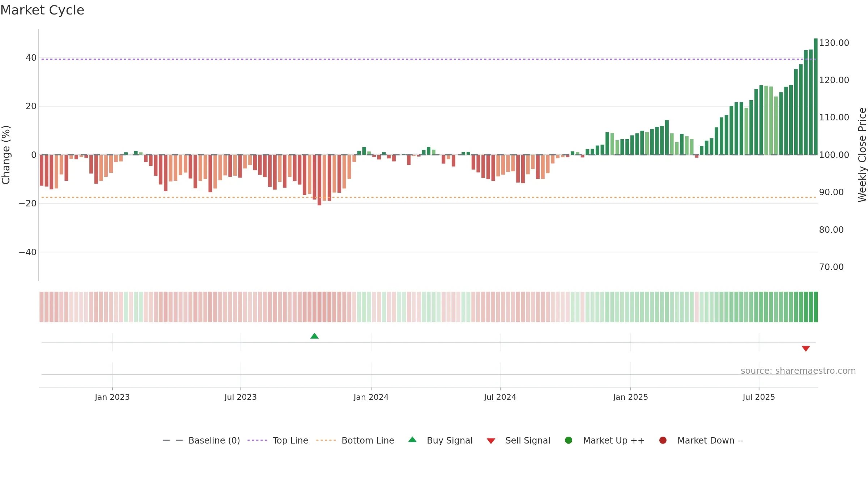Click the Jul 2024 axis label

[x=500, y=397]
